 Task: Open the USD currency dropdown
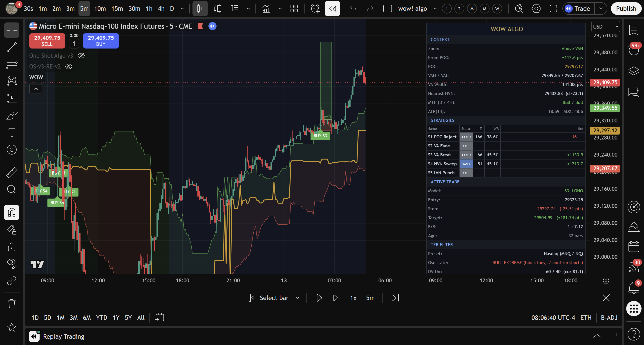606,27
